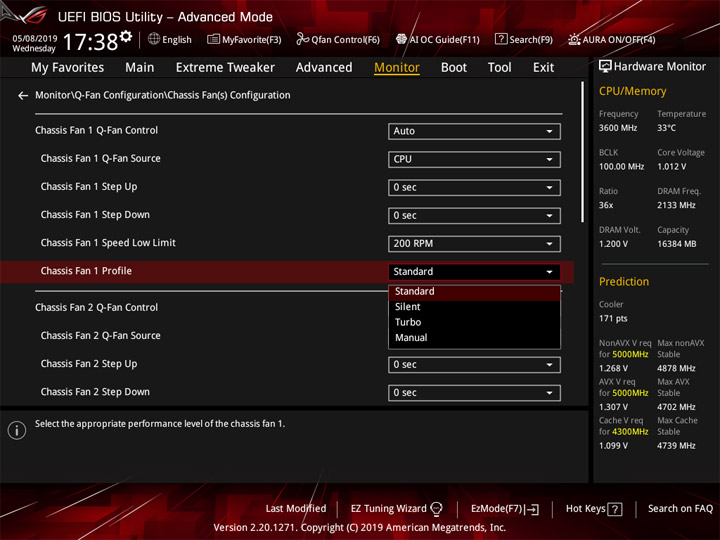Click Chassis Fan 1 Speed Low Limit label
The height and width of the screenshot is (540, 720).
tap(108, 243)
